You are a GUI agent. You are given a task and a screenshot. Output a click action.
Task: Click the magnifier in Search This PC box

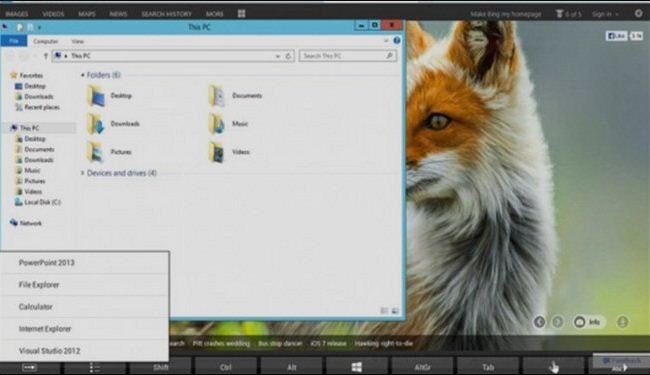[389, 56]
